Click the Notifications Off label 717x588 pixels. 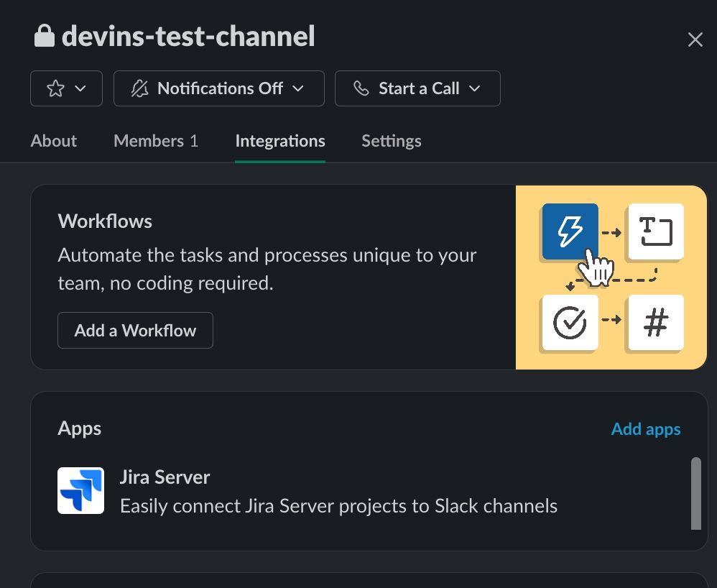(x=220, y=88)
